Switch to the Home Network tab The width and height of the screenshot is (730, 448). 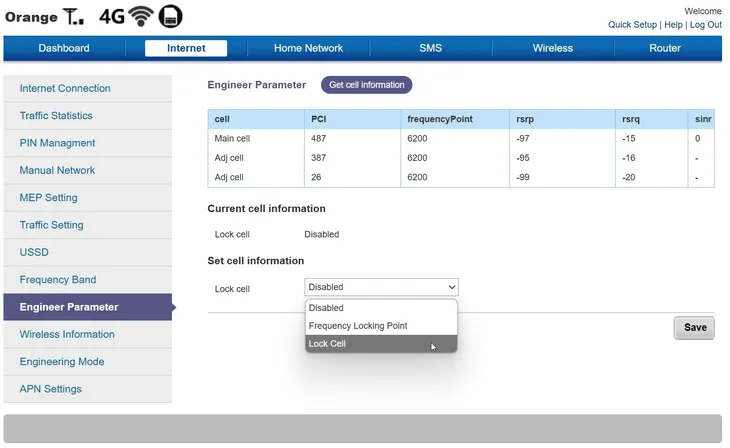pyautogui.click(x=308, y=48)
